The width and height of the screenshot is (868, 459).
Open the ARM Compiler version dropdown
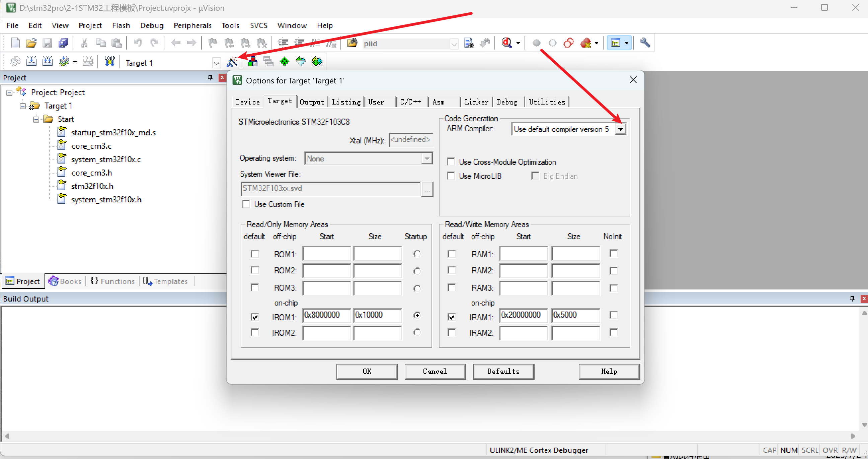point(620,129)
